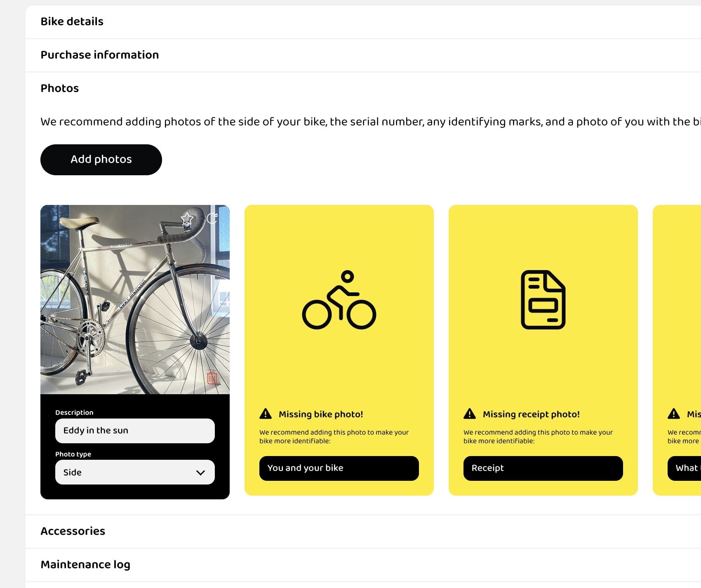Click the Add photos button
The height and width of the screenshot is (588, 701).
[x=101, y=160]
